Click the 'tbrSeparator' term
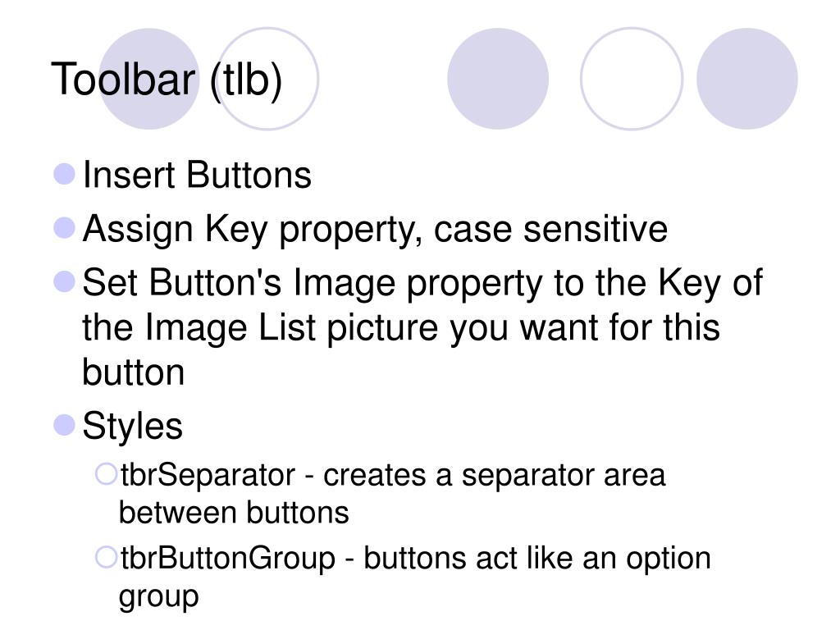 tap(208, 475)
